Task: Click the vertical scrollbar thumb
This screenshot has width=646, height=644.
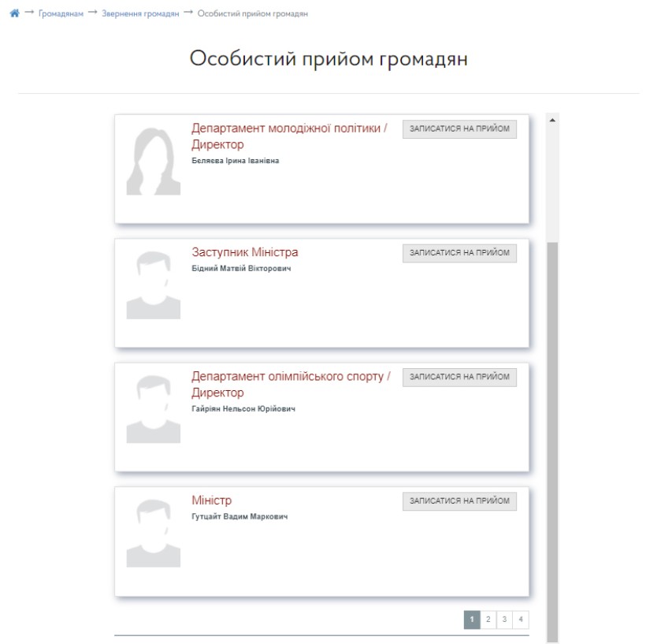Action: pos(552,441)
